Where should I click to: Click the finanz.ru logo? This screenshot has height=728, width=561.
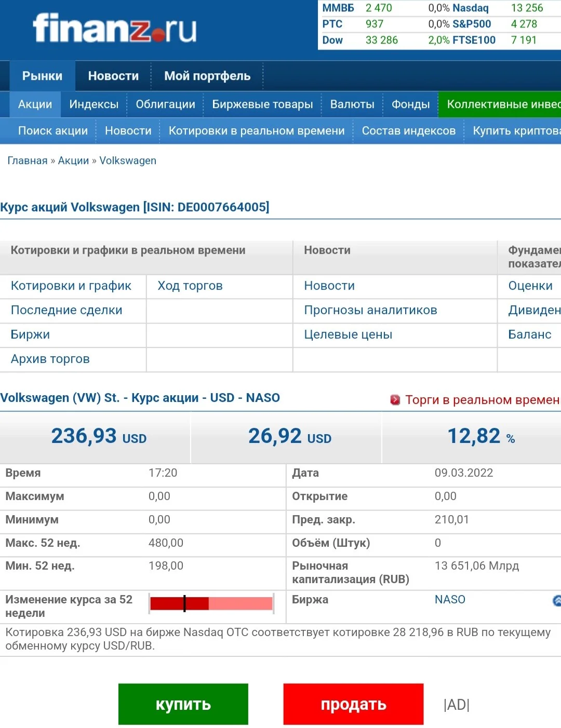pos(115,28)
